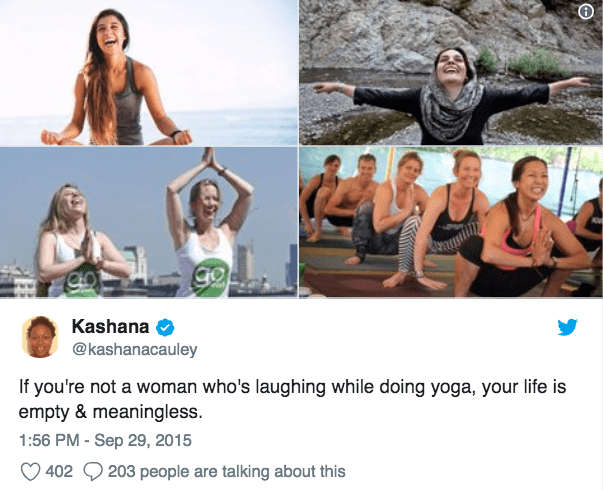This screenshot has height=490, width=603.
Task: Click the blue verified badge next to Kashana
Action: pyautogui.click(x=165, y=327)
